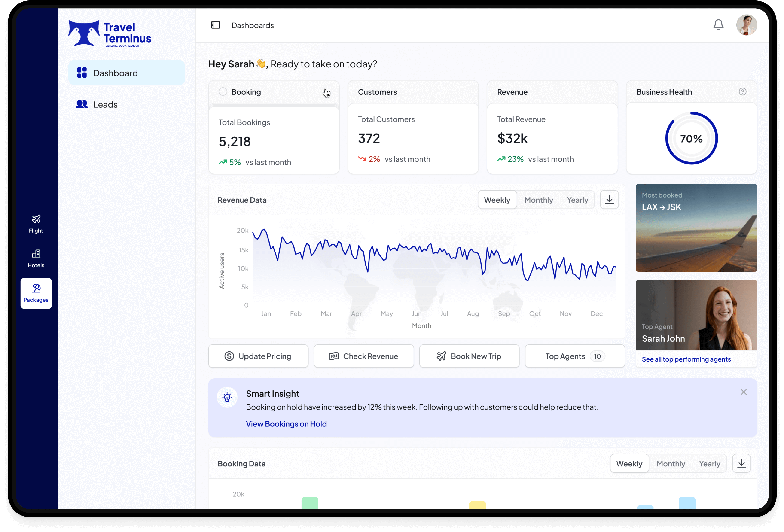
Task: Click the notification bell icon
Action: pyautogui.click(x=718, y=25)
